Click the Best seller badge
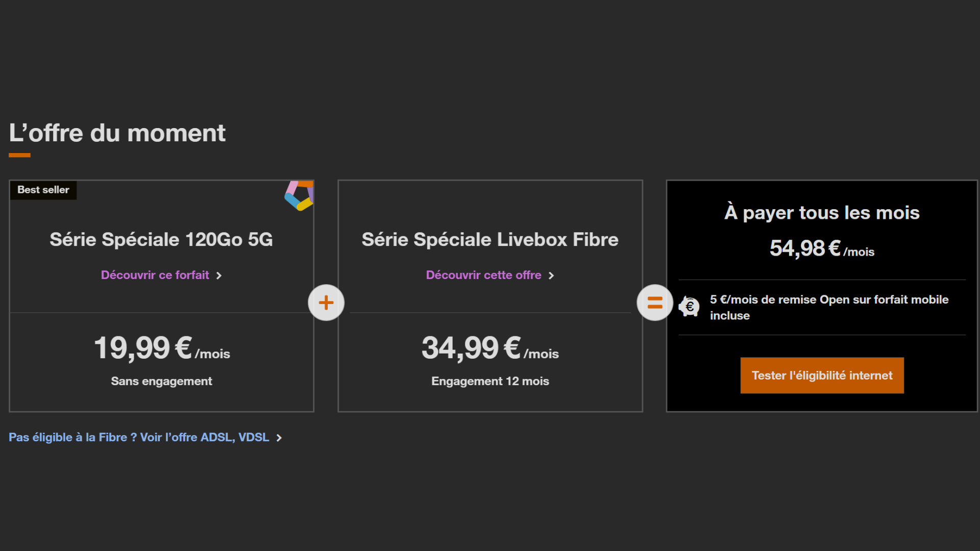This screenshot has width=980, height=551. tap(43, 190)
